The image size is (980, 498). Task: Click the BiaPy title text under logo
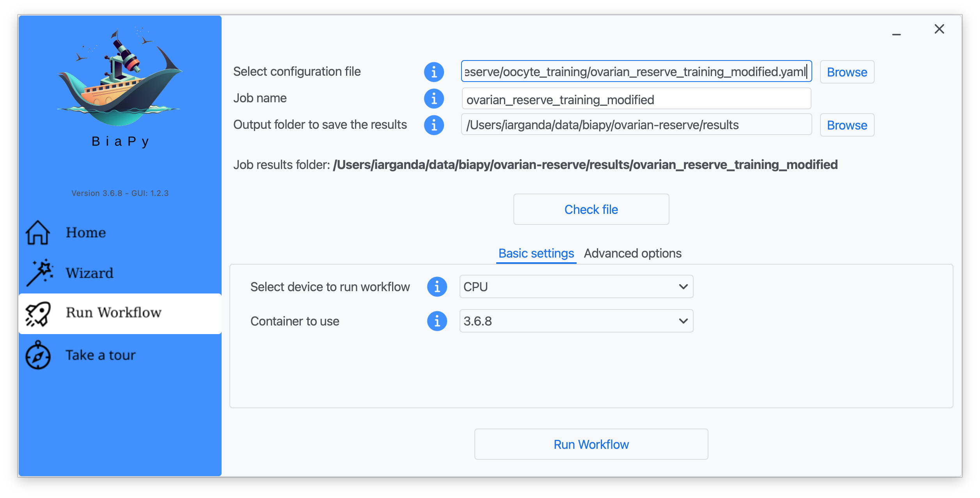(x=120, y=141)
